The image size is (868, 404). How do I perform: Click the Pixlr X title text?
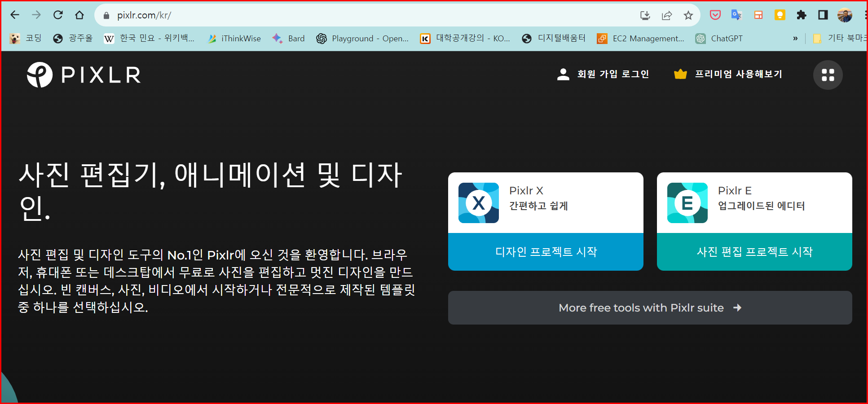click(x=526, y=191)
